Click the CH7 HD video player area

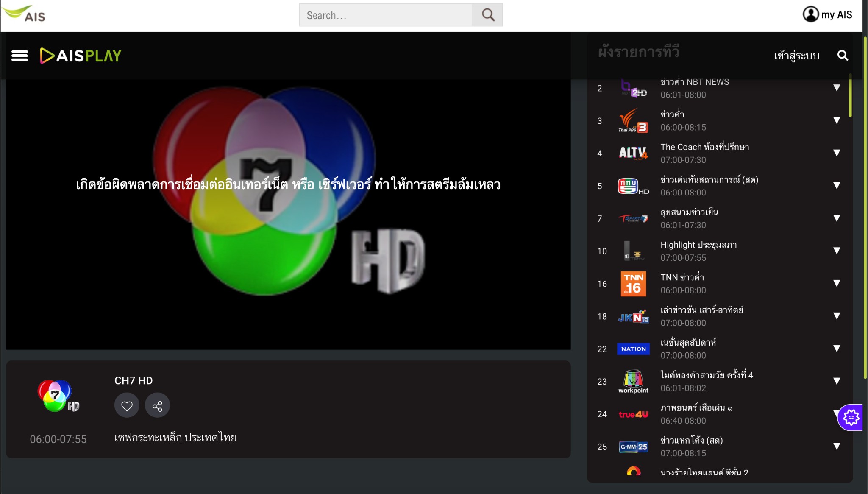(x=288, y=214)
